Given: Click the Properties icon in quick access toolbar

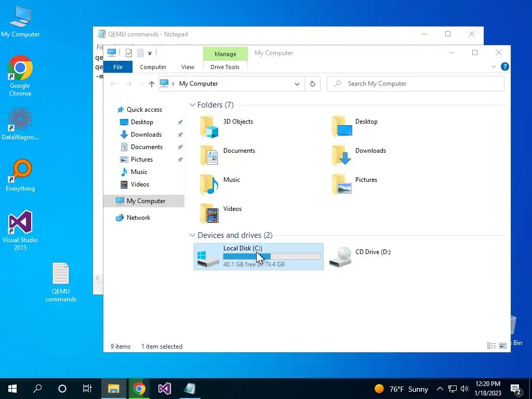Looking at the screenshot, I should (x=129, y=53).
